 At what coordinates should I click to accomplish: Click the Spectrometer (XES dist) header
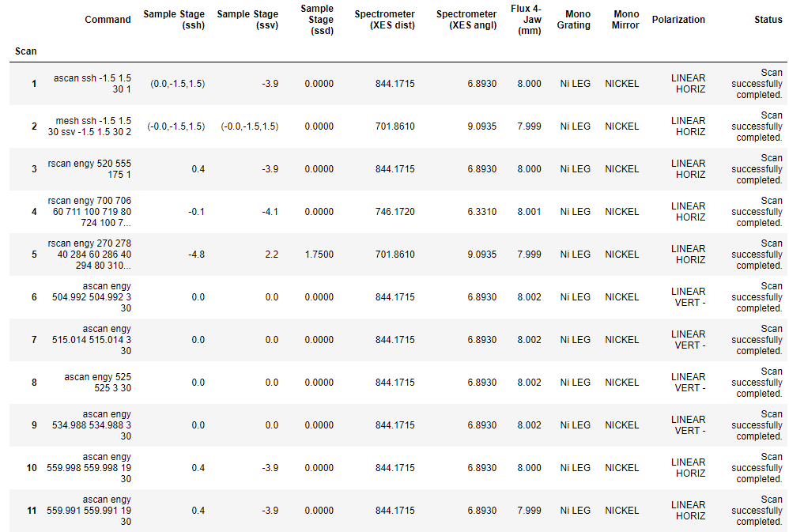[x=384, y=20]
